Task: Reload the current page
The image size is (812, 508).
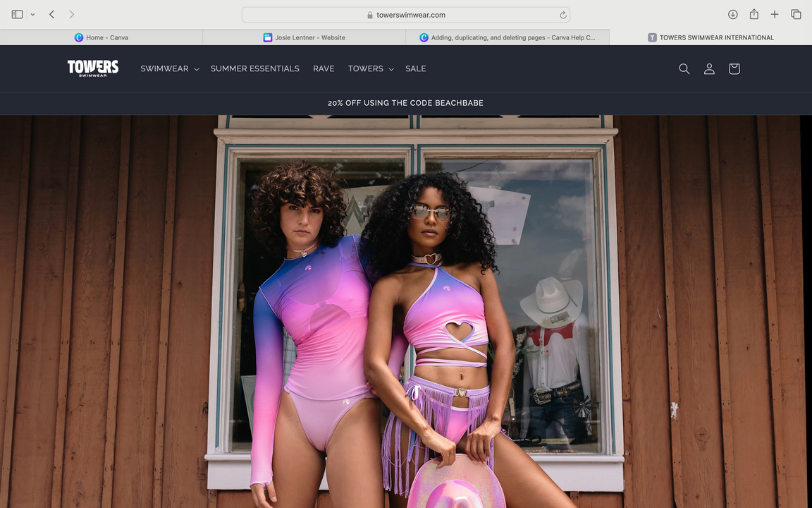Action: pos(563,15)
